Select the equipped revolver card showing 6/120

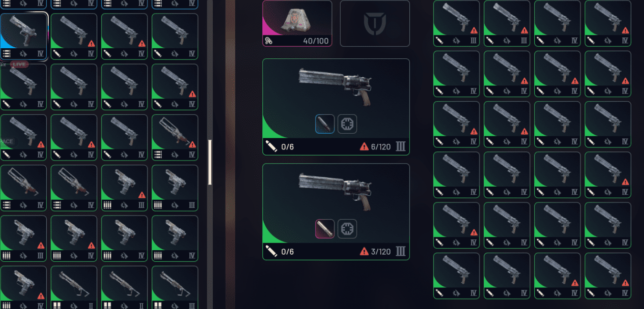point(336,107)
